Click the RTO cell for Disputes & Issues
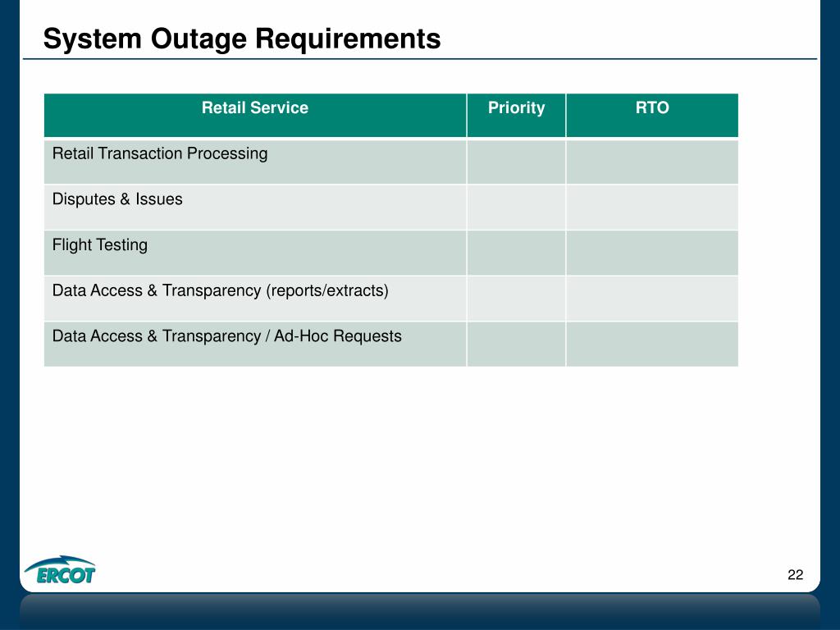This screenshot has height=630, width=840. click(652, 208)
